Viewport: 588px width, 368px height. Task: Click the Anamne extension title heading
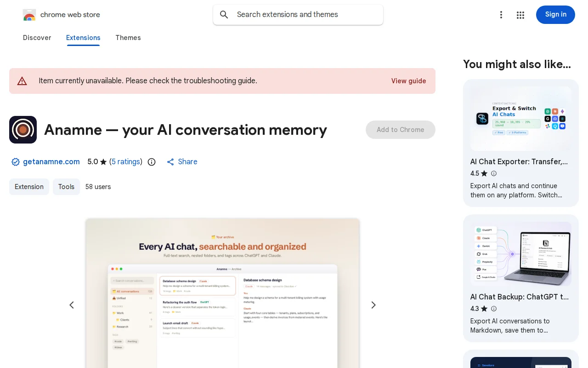[x=186, y=130]
